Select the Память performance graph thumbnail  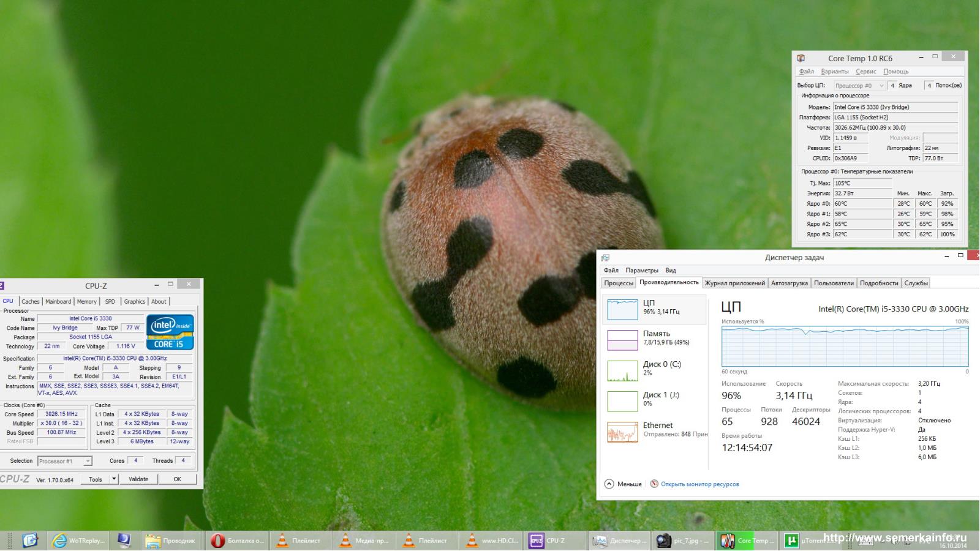point(622,340)
